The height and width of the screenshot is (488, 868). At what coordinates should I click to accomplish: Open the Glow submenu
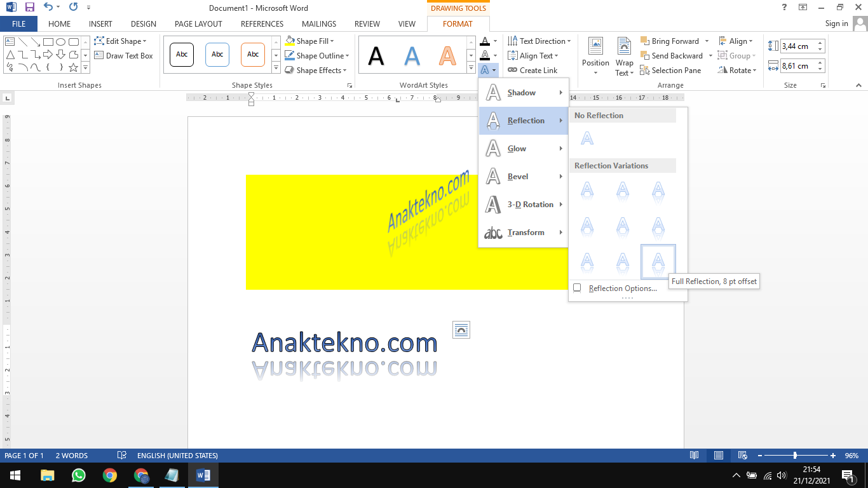click(x=523, y=149)
